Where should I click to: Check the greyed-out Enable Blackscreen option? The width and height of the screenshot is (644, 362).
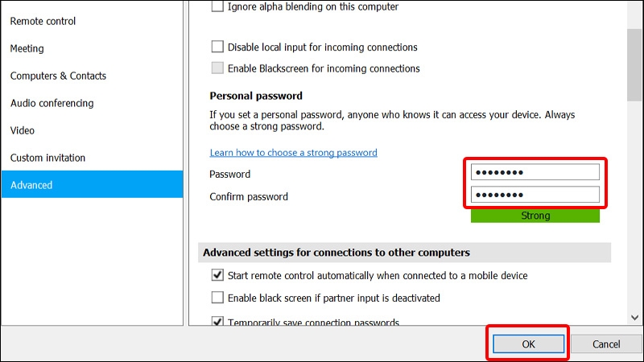[x=217, y=69]
